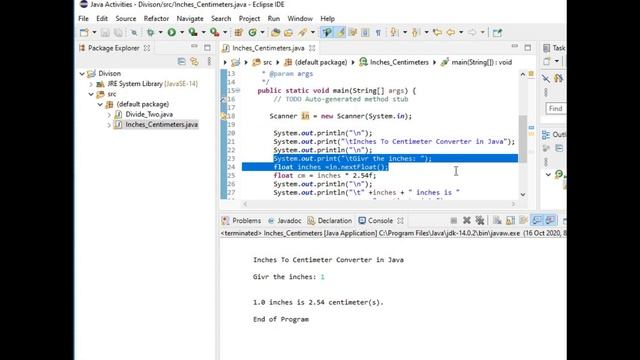This screenshot has height=360, width=640.
Task: Click editor scroll down arrow
Action: tap(522, 195)
